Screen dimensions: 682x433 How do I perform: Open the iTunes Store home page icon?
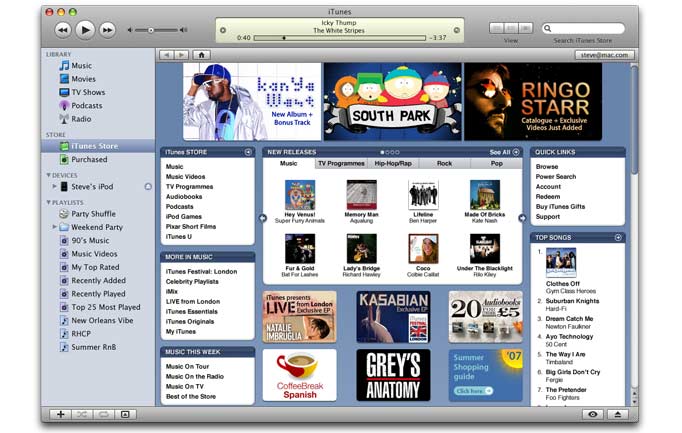[x=201, y=55]
